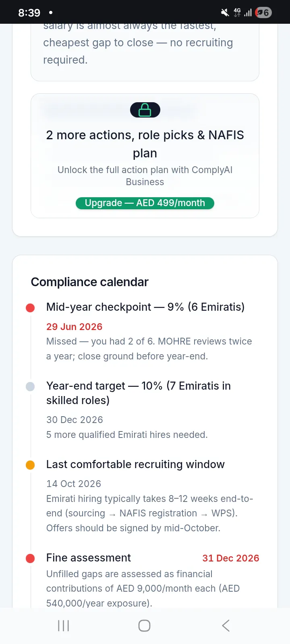Tap Upgrade — AED 499/month button
290x644 pixels.
pyautogui.click(x=145, y=203)
